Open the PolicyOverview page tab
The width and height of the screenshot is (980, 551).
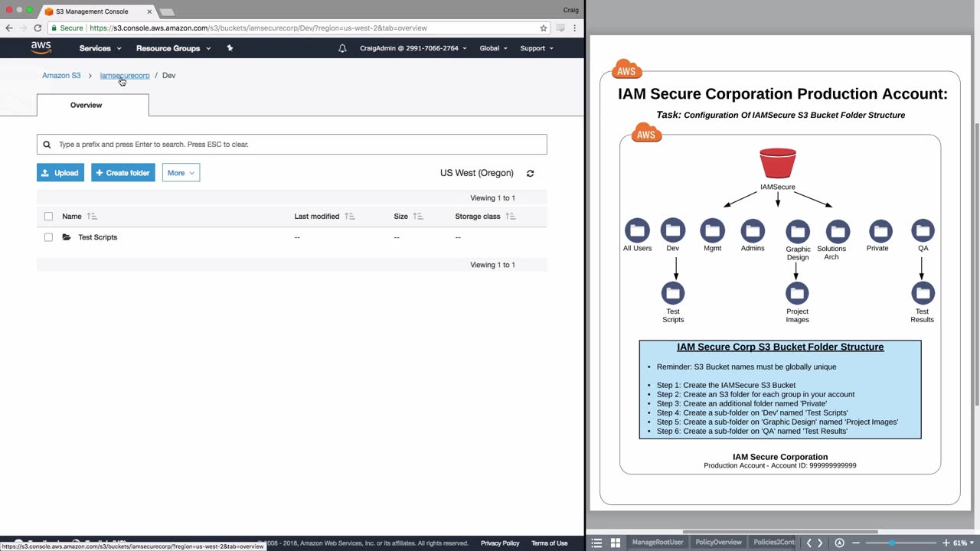coord(718,543)
